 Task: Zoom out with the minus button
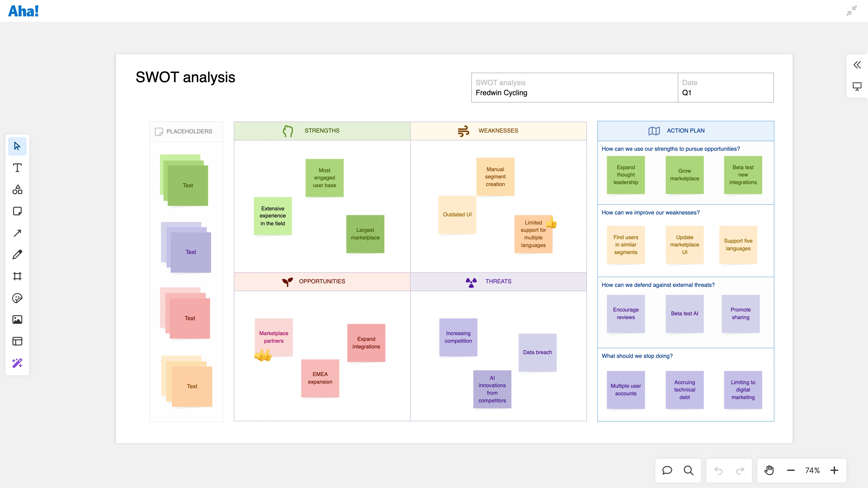click(791, 470)
